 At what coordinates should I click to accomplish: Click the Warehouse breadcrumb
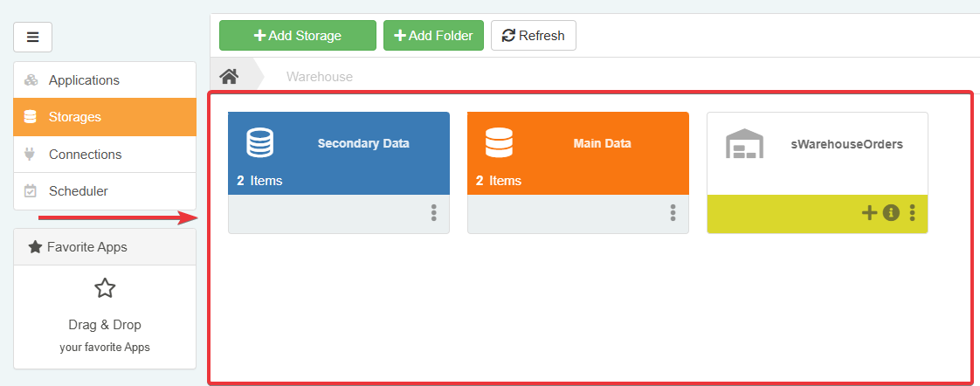pos(320,77)
